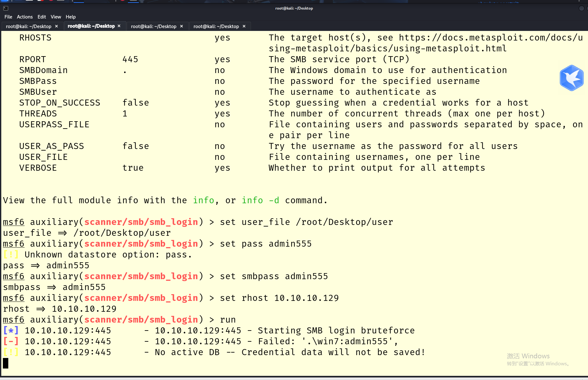The width and height of the screenshot is (588, 380).
Task: Click the 'run' command text
Action: pyautogui.click(x=228, y=320)
